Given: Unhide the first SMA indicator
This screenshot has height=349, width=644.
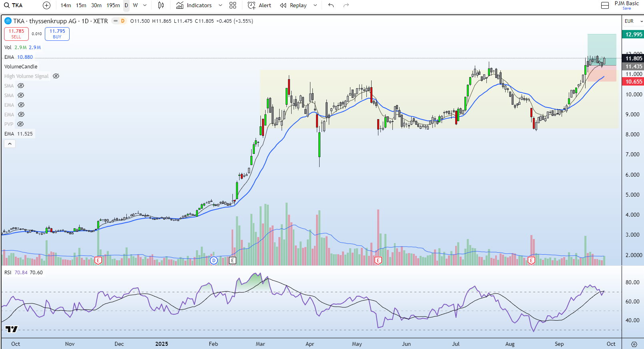Looking at the screenshot, I should (x=21, y=86).
